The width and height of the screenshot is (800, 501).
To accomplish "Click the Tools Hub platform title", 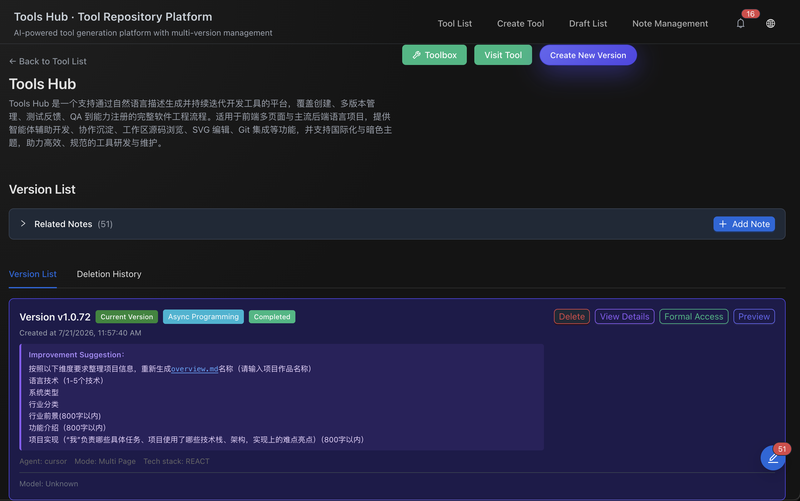I will point(113,17).
